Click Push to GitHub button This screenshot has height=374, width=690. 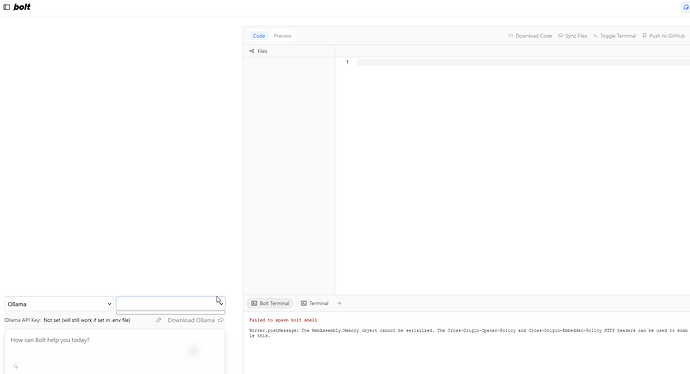(x=664, y=36)
